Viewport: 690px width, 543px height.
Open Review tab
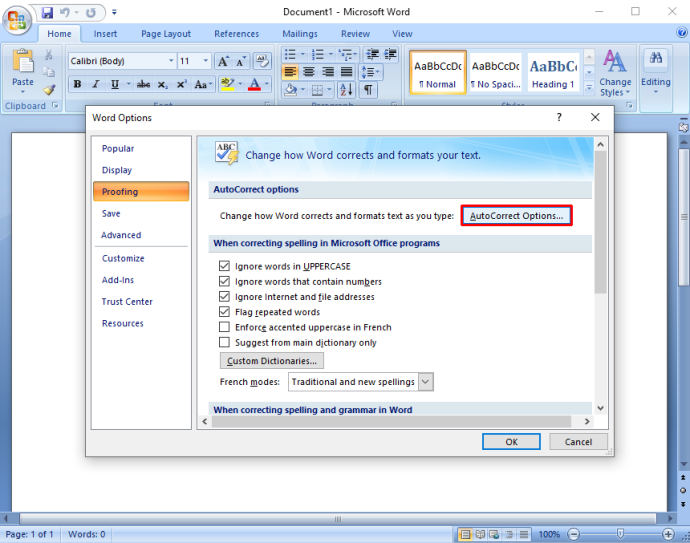point(355,34)
